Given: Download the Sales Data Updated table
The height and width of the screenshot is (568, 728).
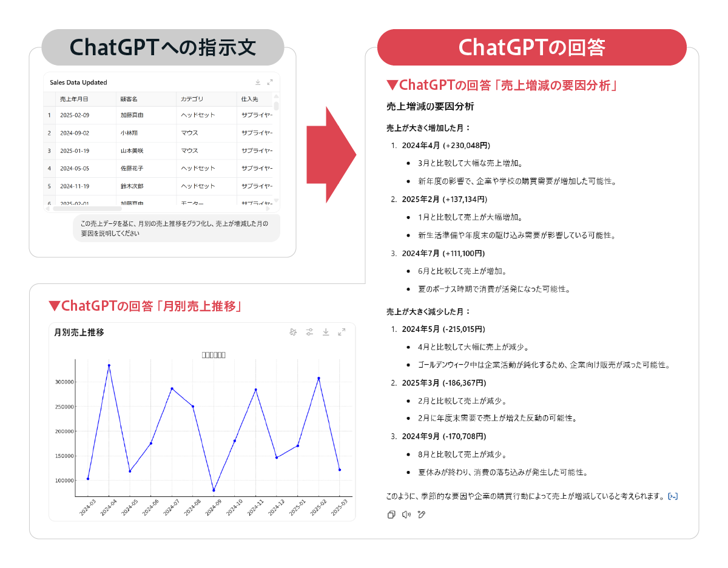Looking at the screenshot, I should tap(258, 82).
